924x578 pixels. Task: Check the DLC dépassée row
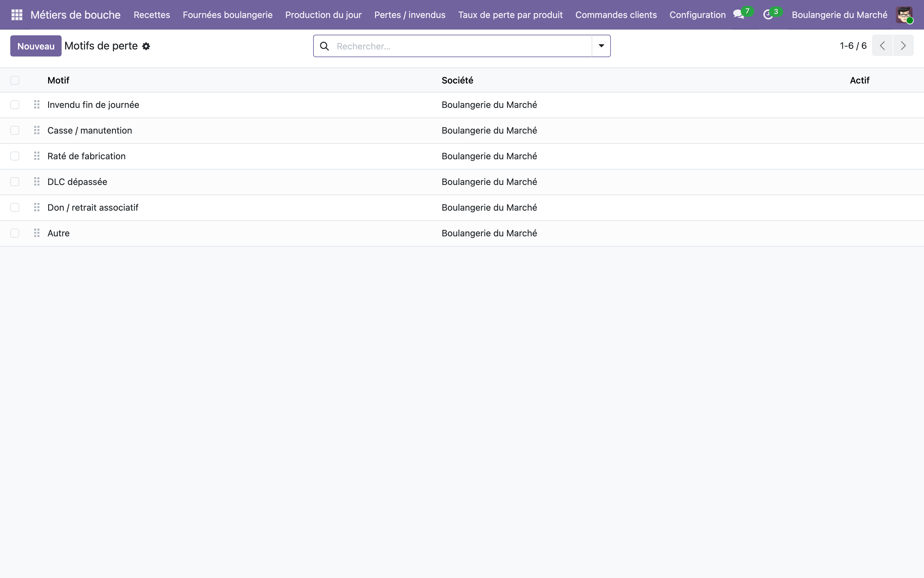pyautogui.click(x=15, y=181)
